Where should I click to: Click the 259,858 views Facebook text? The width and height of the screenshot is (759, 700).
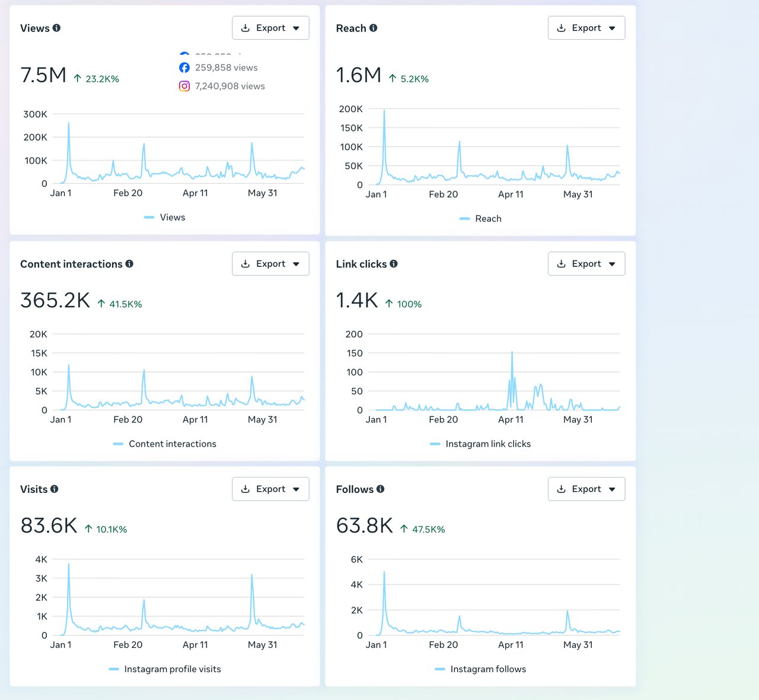pos(227,68)
